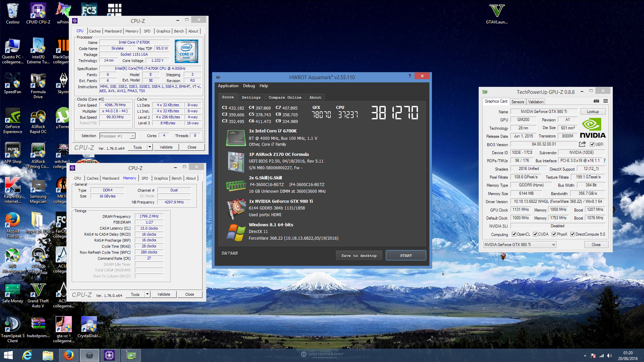Open the SpeedFan desktop icon
The width and height of the screenshot is (644, 362).
13,83
